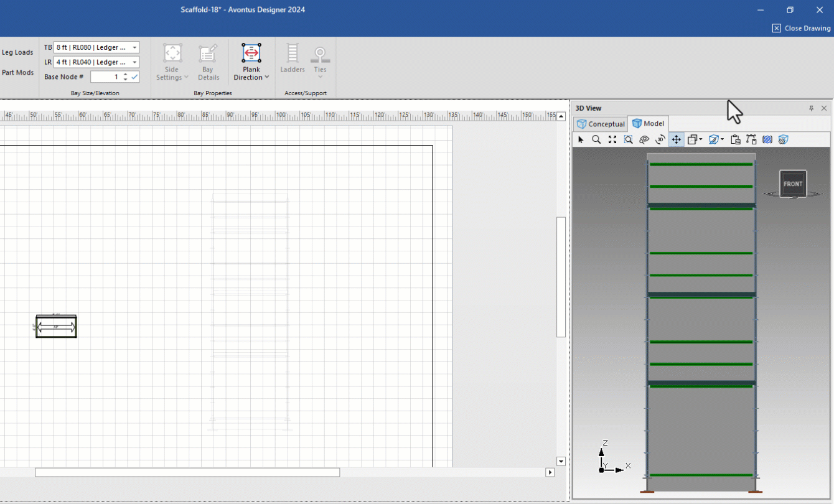Select the arrow pointer tool in 3D View

point(581,140)
